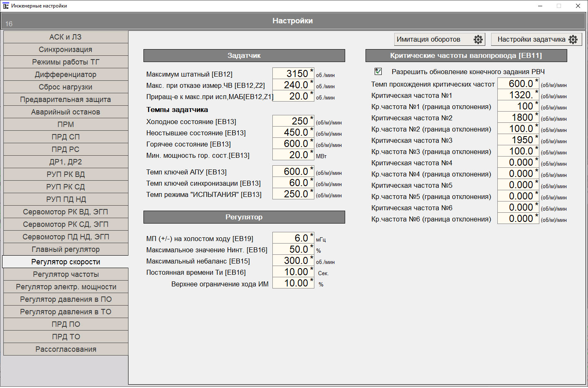Open РУП ПД НД tab
The height and width of the screenshot is (388, 588).
(x=66, y=199)
